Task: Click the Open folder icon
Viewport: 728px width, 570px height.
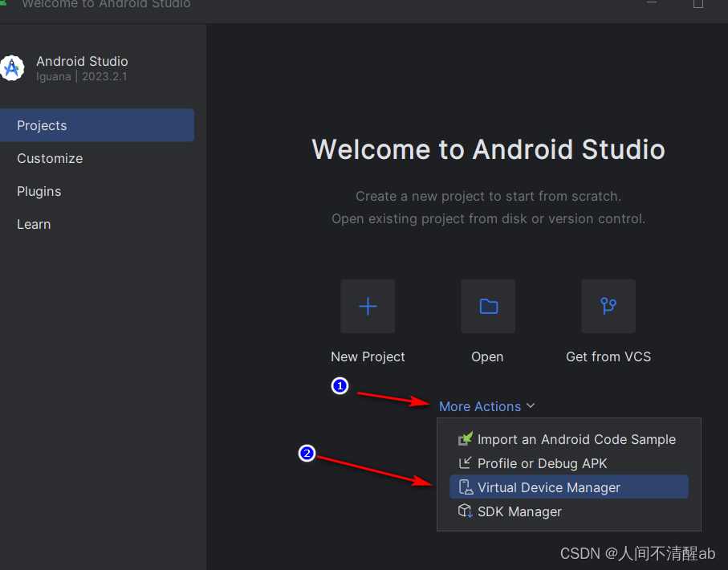Action: coord(487,306)
